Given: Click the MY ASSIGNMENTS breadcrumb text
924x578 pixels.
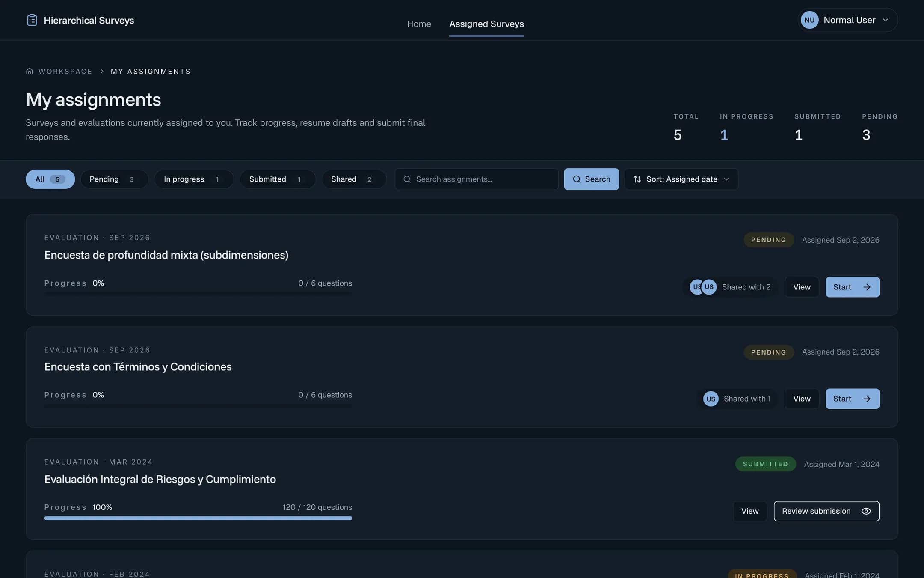Looking at the screenshot, I should click(x=151, y=71).
